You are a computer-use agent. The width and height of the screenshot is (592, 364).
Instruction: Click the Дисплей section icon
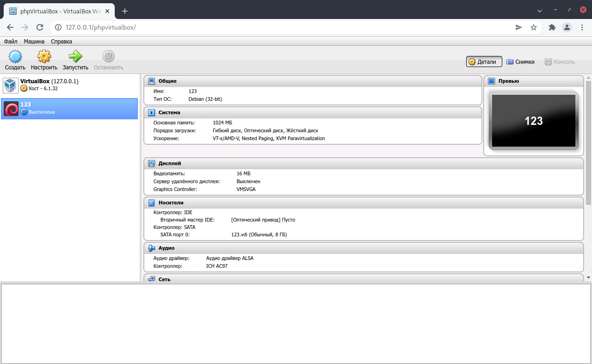tap(151, 163)
